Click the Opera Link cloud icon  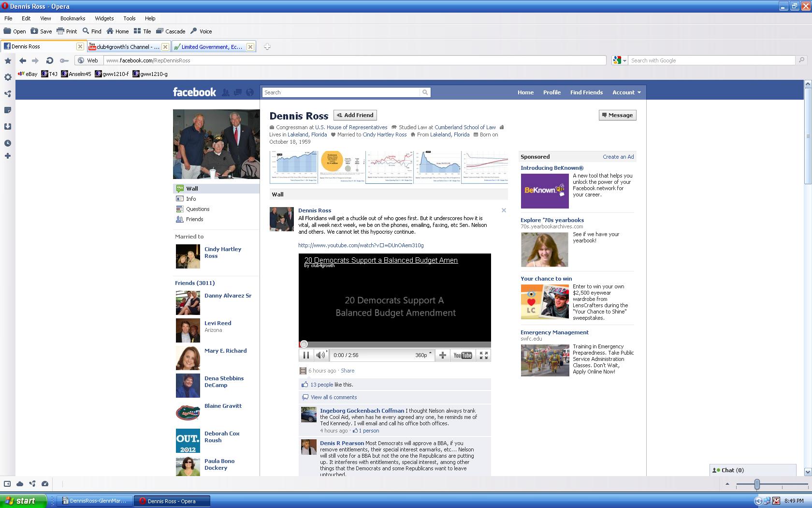(20, 483)
